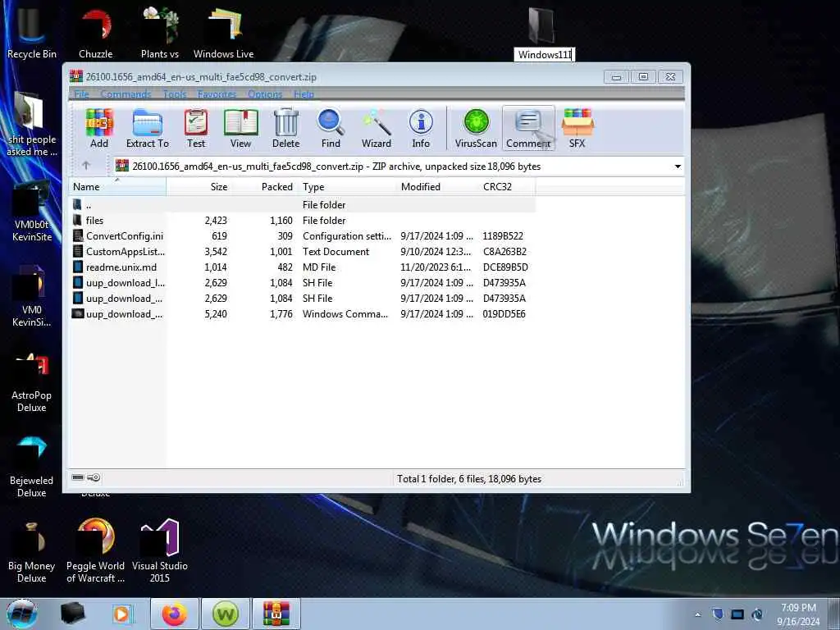Click the green W taskbar icon

[226, 614]
